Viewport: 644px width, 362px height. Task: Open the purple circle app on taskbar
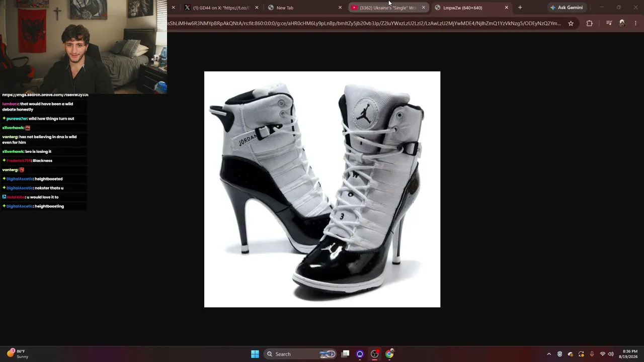point(360,354)
